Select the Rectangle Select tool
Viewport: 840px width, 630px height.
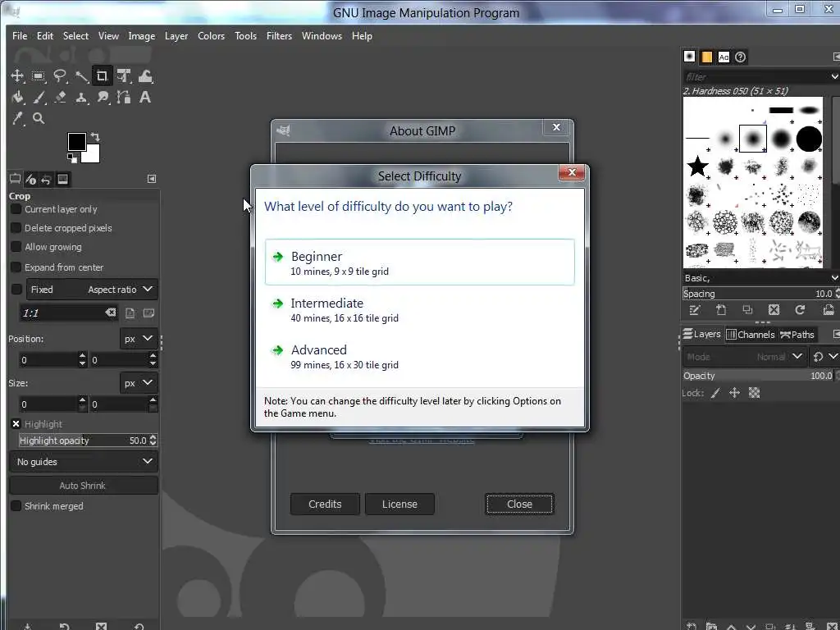click(x=38, y=76)
